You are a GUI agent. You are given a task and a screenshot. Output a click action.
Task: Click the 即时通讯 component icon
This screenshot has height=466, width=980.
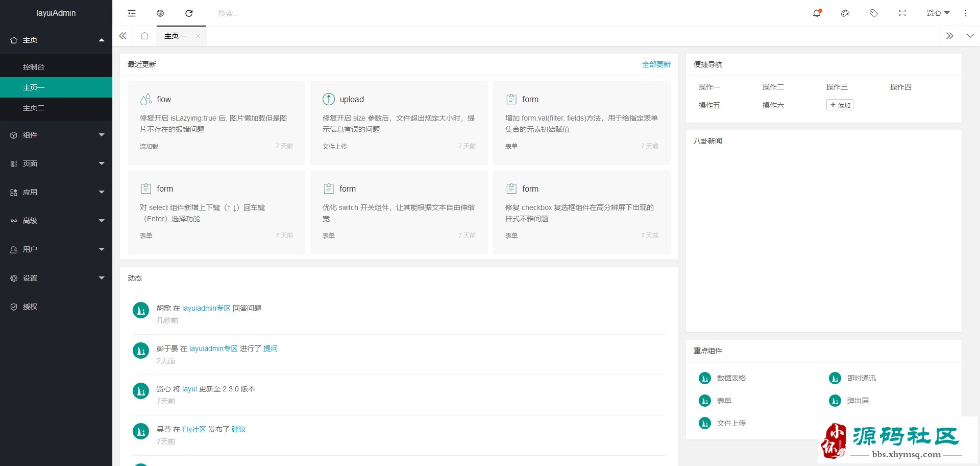click(835, 378)
